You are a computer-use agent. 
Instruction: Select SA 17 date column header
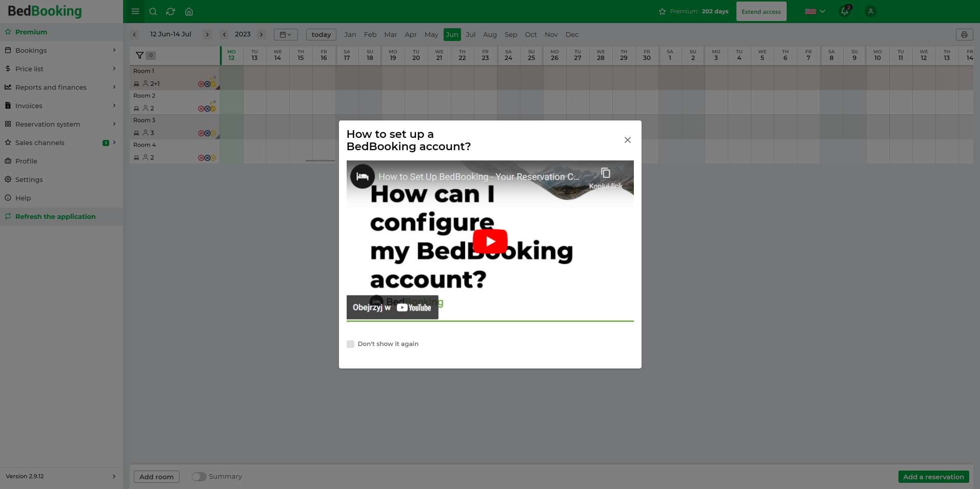coord(347,55)
